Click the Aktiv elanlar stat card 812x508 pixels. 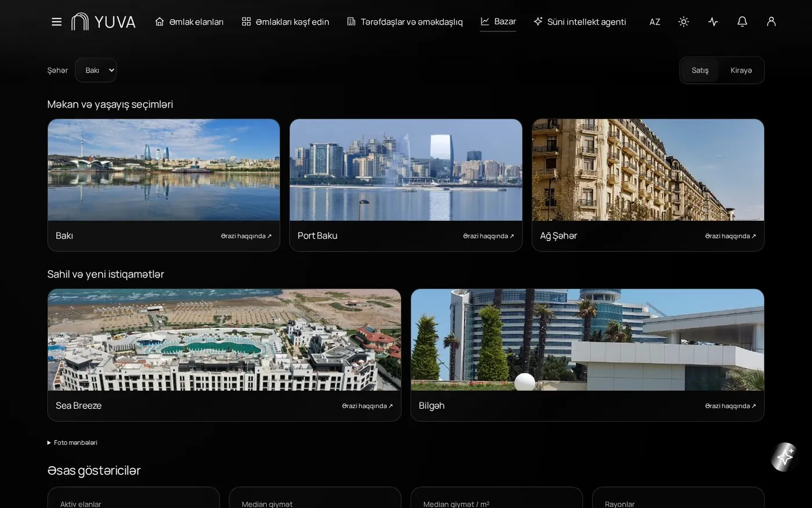pos(133,498)
